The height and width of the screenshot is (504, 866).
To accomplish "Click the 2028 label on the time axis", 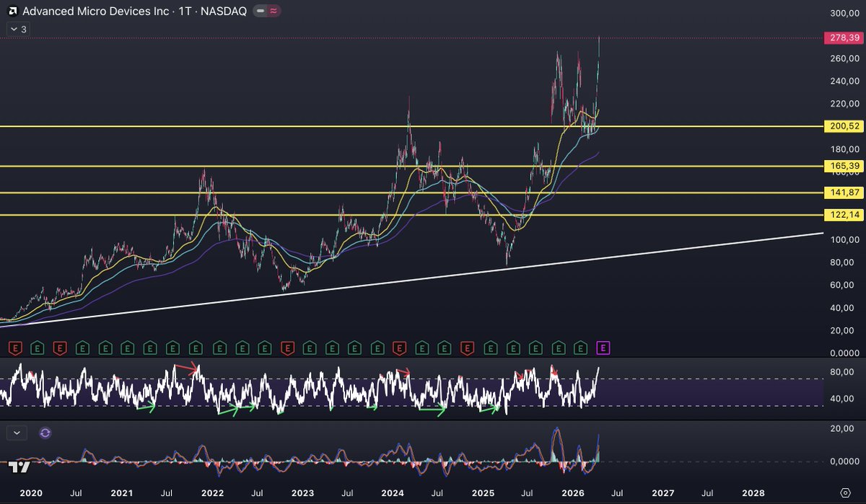I will click(x=753, y=493).
